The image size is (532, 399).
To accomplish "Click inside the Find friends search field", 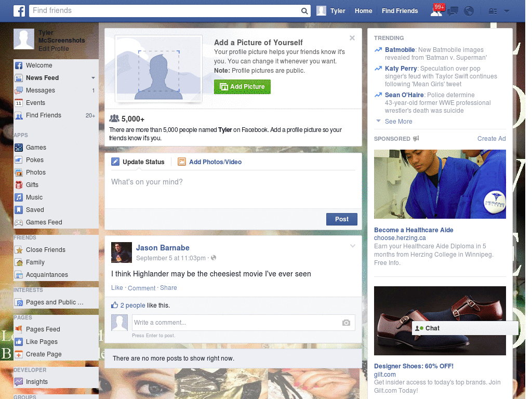I will 165,10.
